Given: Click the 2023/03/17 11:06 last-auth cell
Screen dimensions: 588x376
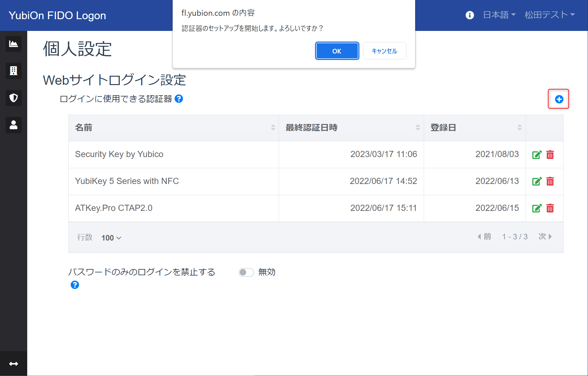Looking at the screenshot, I should point(351,154).
